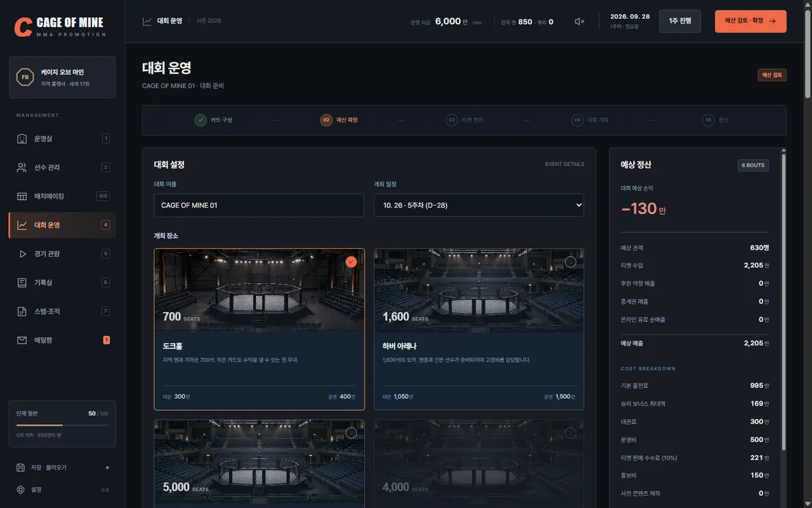Click the 1주 진행 button

coord(680,21)
